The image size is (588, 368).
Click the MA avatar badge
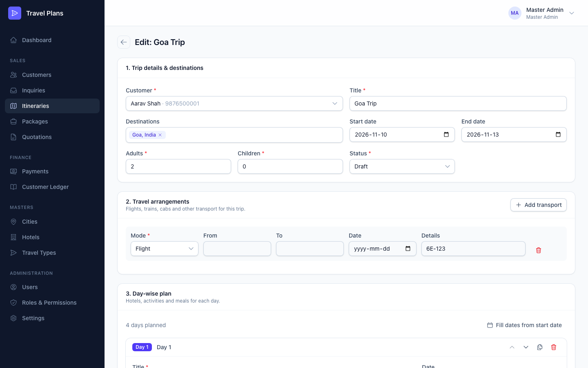tap(515, 13)
